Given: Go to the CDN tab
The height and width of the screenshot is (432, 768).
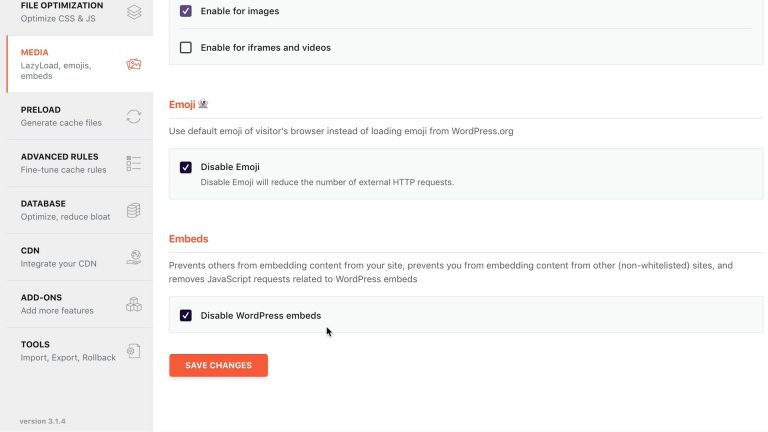Looking at the screenshot, I should point(80,257).
